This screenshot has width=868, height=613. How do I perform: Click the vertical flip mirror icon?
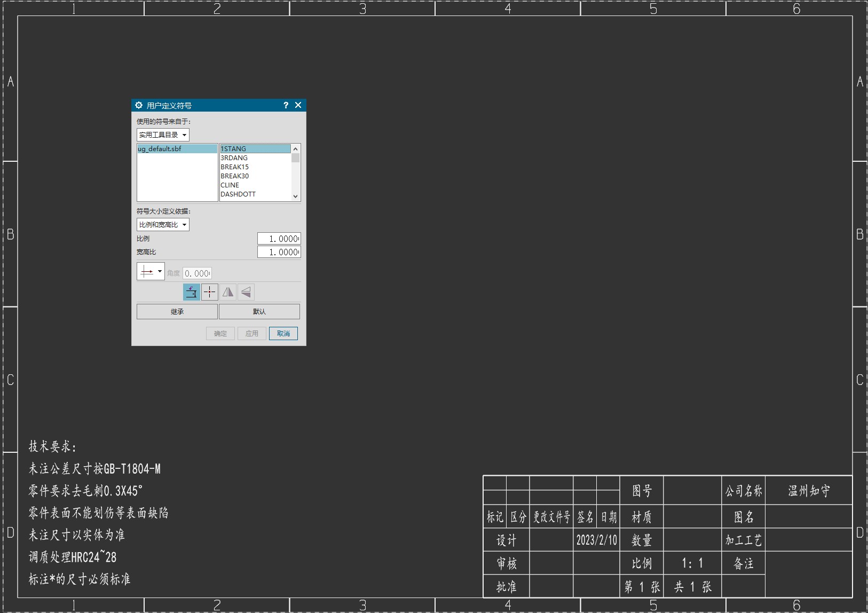246,292
